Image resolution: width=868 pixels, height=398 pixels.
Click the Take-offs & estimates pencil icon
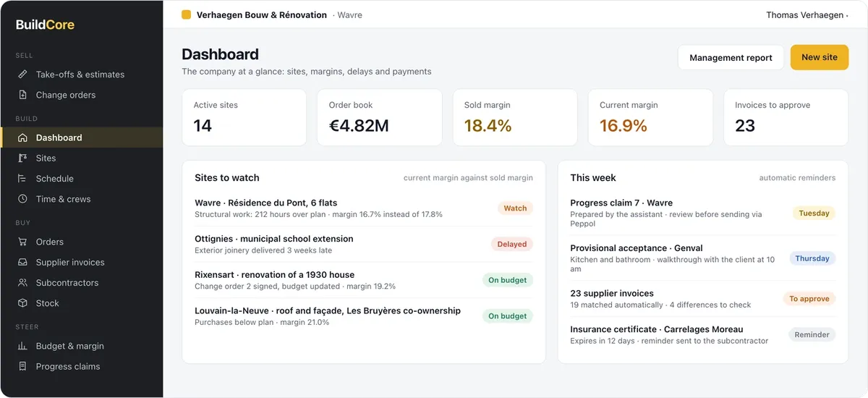pos(22,75)
